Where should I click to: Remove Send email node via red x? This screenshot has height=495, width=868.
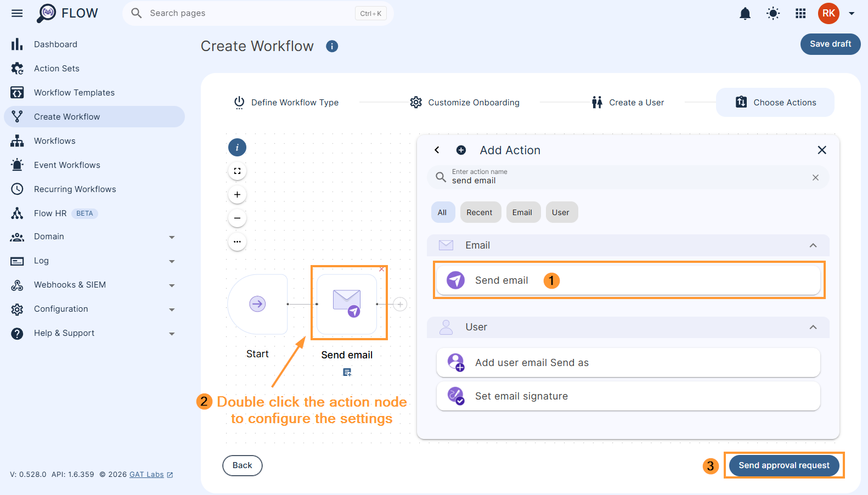(x=382, y=269)
